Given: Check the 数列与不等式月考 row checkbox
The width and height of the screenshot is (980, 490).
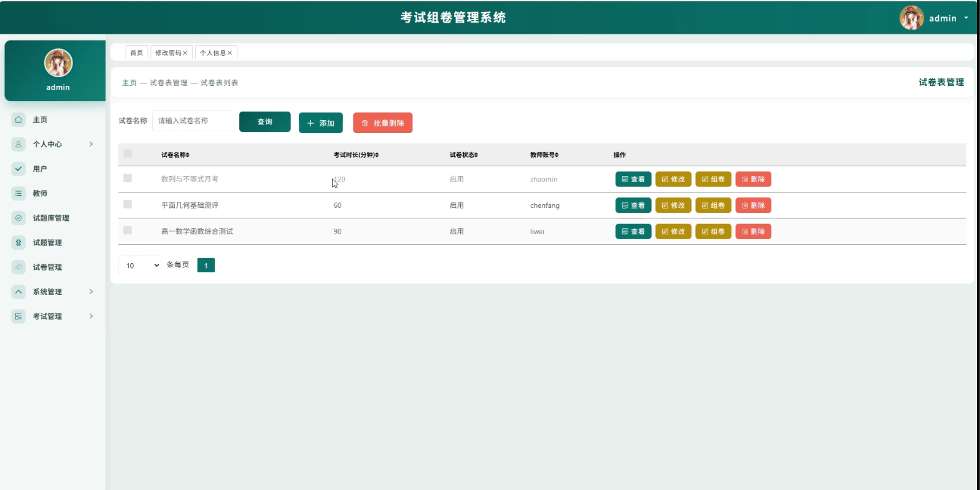Looking at the screenshot, I should pos(128,178).
